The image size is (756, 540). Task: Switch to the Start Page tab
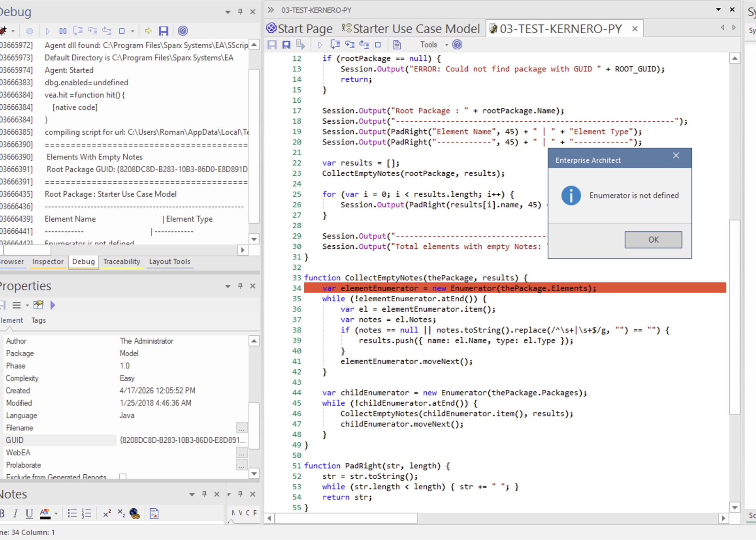tap(300, 29)
